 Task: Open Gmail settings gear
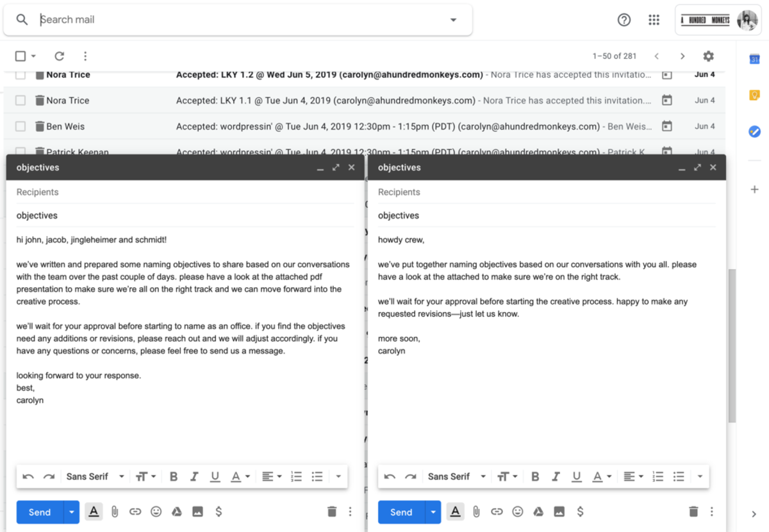click(x=708, y=56)
